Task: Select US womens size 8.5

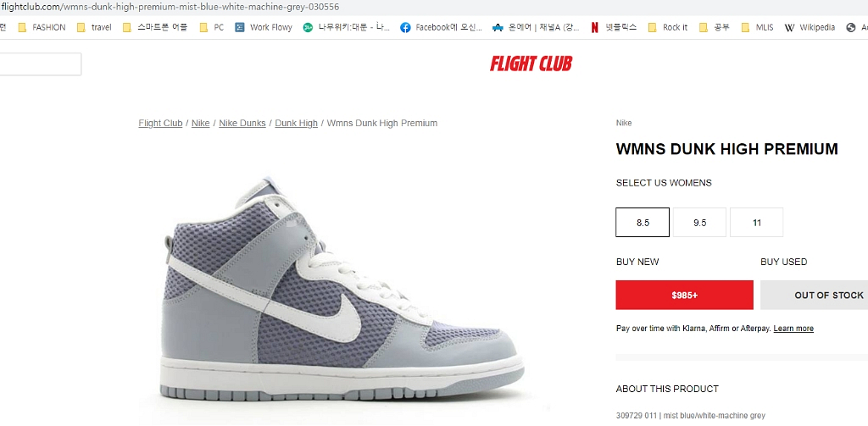Action: tap(643, 223)
